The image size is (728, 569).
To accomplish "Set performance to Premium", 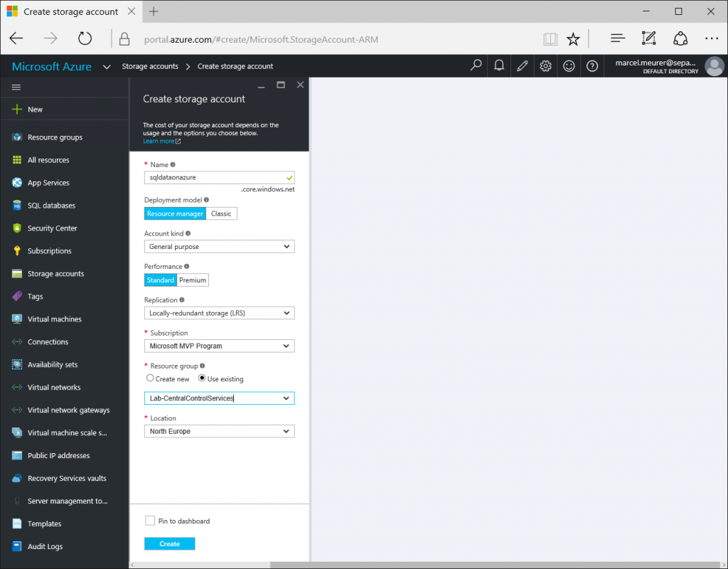I will 192,280.
